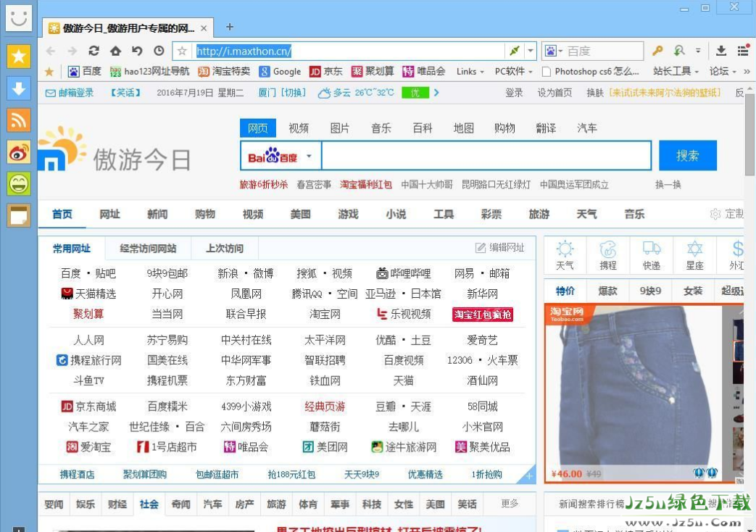Bookmark this page with the address bar star
756x532 pixels.
click(x=182, y=51)
